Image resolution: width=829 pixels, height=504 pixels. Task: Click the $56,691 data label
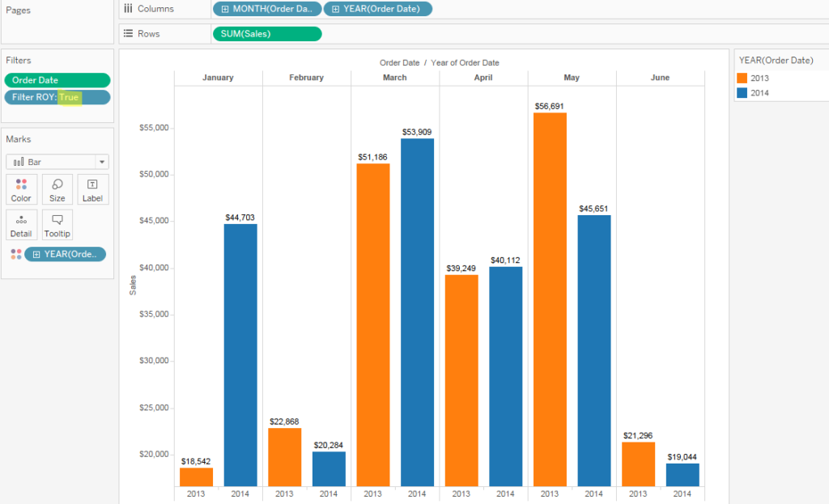pos(550,106)
